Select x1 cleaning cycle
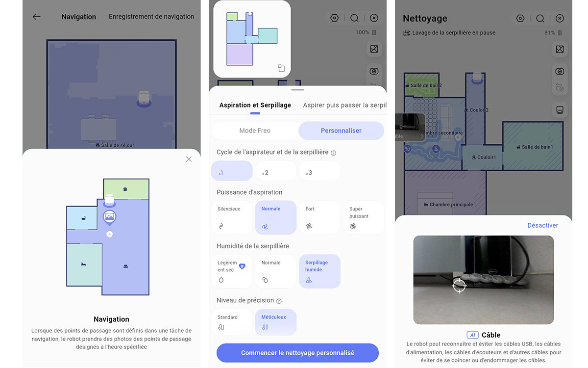This screenshot has height=368, width=588. point(232,171)
